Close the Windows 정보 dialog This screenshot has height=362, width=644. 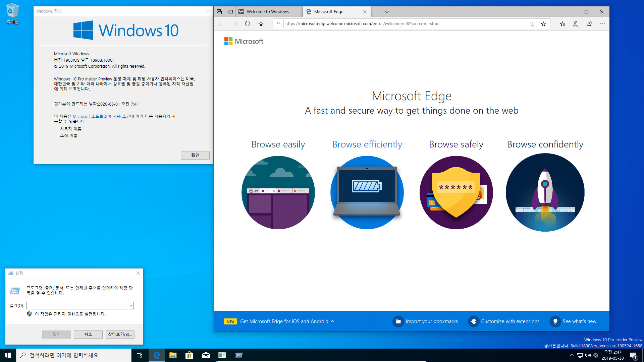point(208,11)
